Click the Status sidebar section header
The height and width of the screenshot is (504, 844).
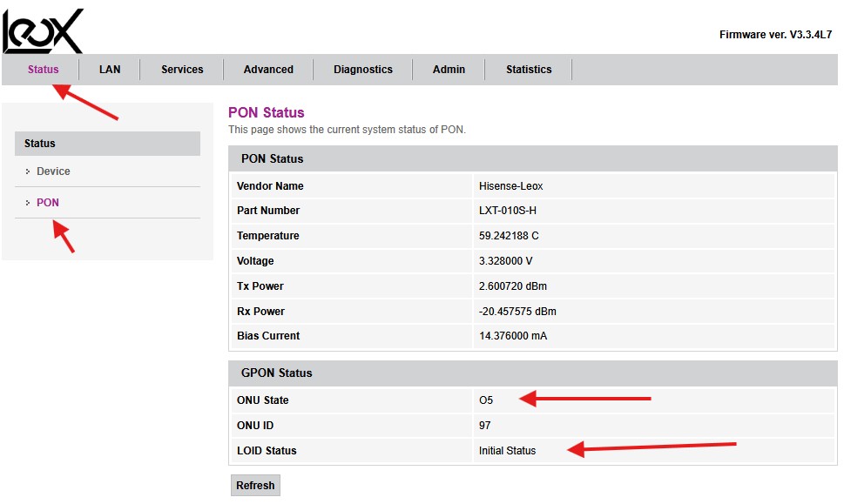pos(40,144)
